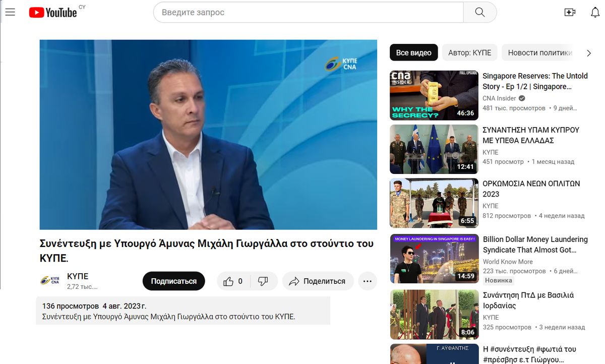
Task: Open Συνάντηση ΠτΔ με Βασιλιά thumbnail
Action: pyautogui.click(x=434, y=315)
